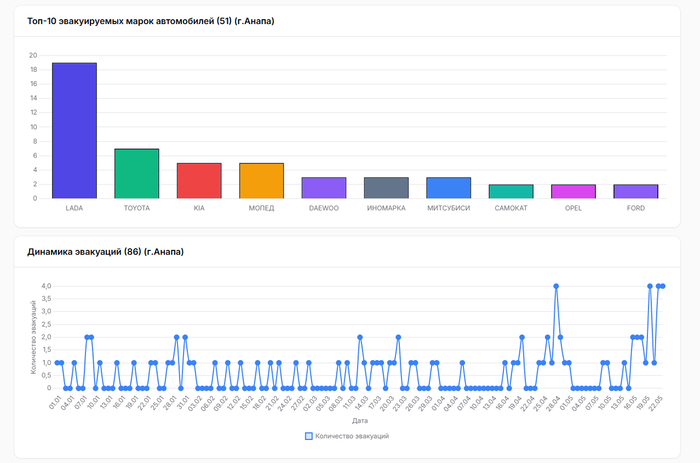Click the Топ-10 эвакуируемых марок chart title
700x463 pixels.
pyautogui.click(x=151, y=21)
